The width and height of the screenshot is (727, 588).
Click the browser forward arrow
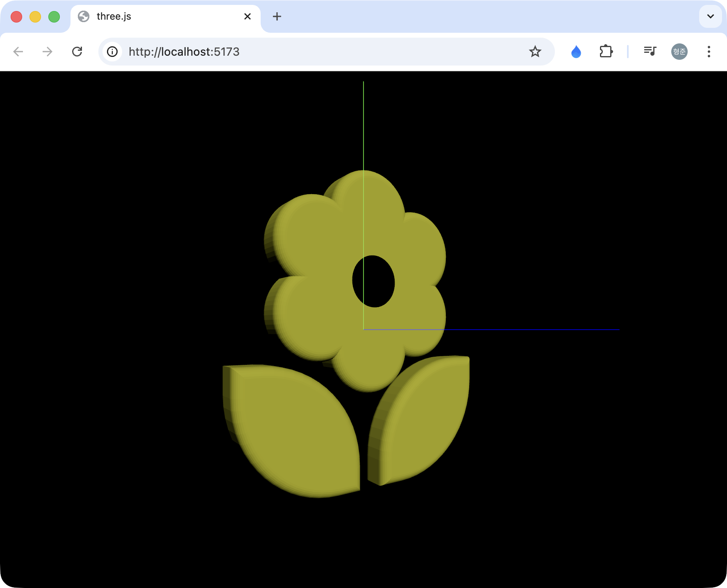48,52
